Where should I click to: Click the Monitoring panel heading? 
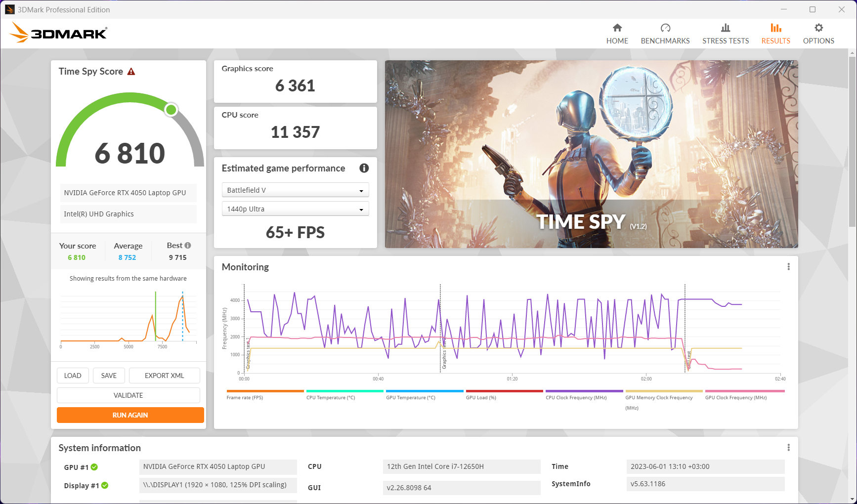point(245,267)
